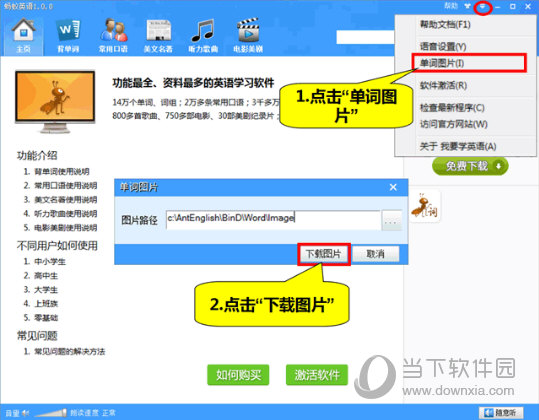Click the 常见问题 heading
This screenshot has height=420, width=539.
pyautogui.click(x=37, y=335)
